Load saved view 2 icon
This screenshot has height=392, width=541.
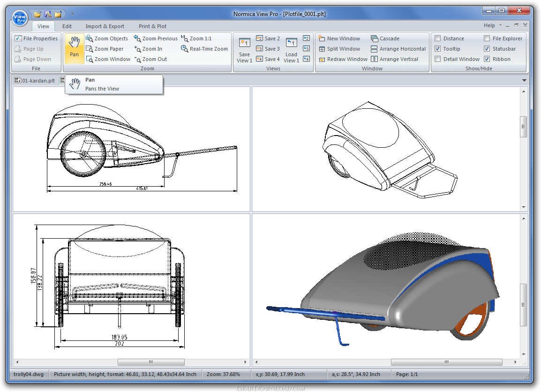coord(307,38)
